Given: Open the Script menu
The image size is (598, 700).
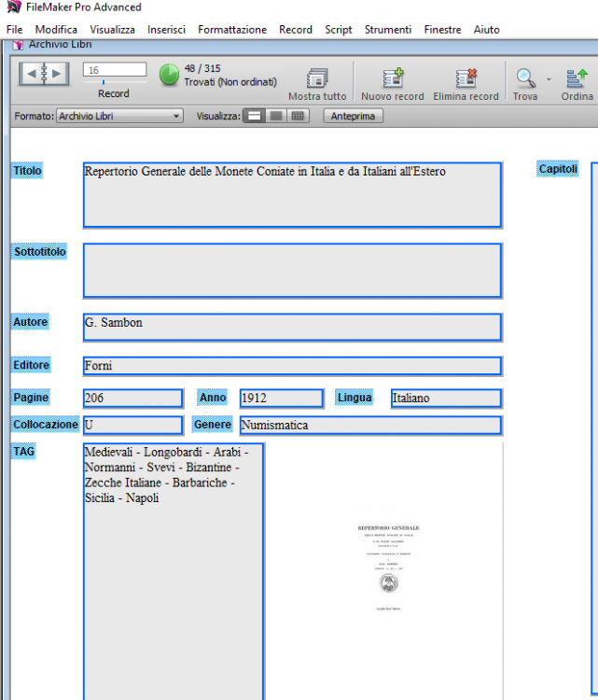Looking at the screenshot, I should click(338, 30).
